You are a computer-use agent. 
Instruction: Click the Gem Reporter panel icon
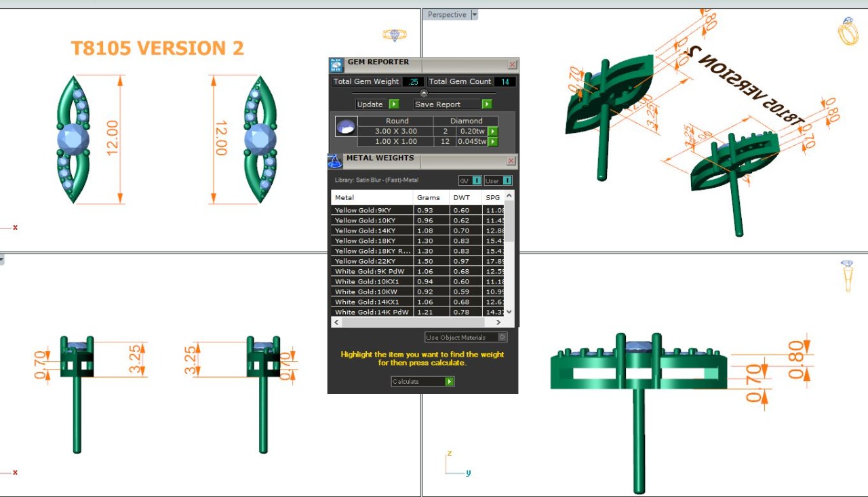coord(336,64)
